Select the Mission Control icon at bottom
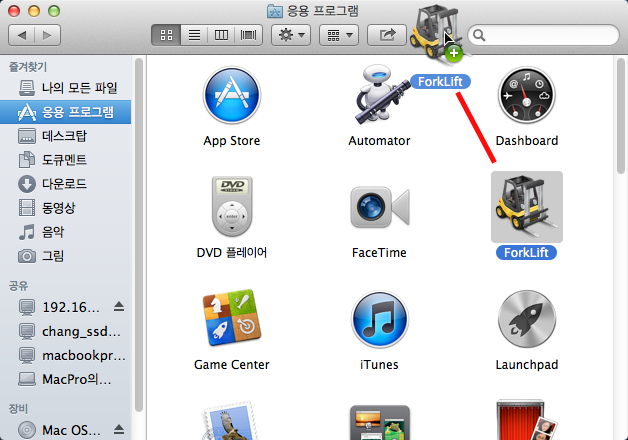This screenshot has height=440, width=628. point(380,422)
